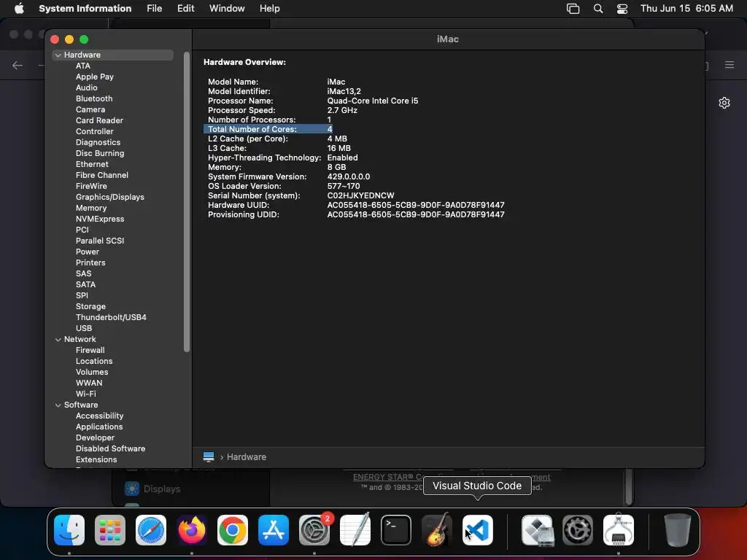Launch Safari from the dock

pos(151,530)
